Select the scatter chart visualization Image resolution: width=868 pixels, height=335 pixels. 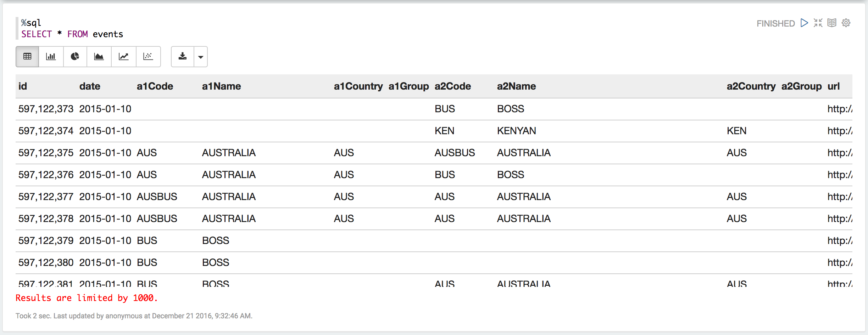[148, 57]
